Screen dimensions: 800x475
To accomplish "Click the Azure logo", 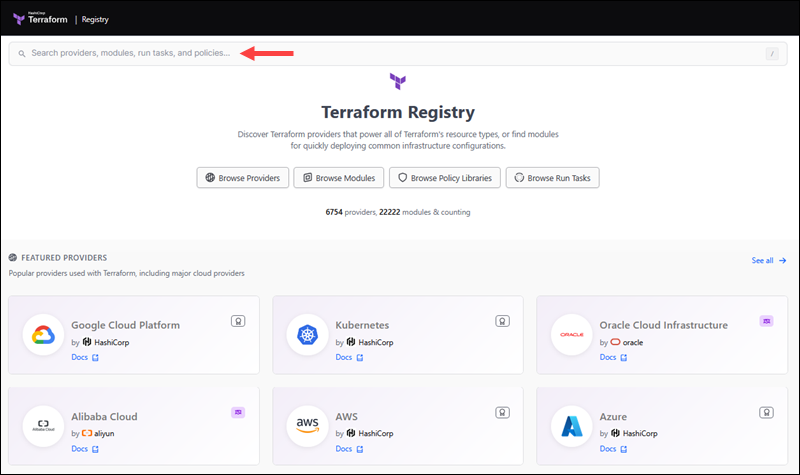I will [571, 426].
